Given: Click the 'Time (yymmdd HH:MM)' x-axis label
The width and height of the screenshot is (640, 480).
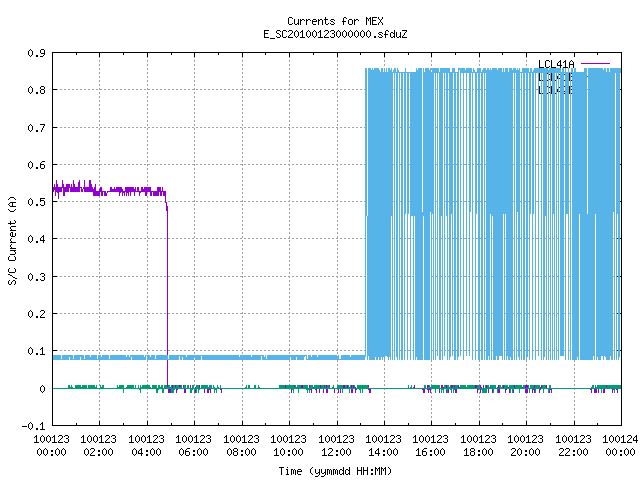Looking at the screenshot, I should [335, 471].
